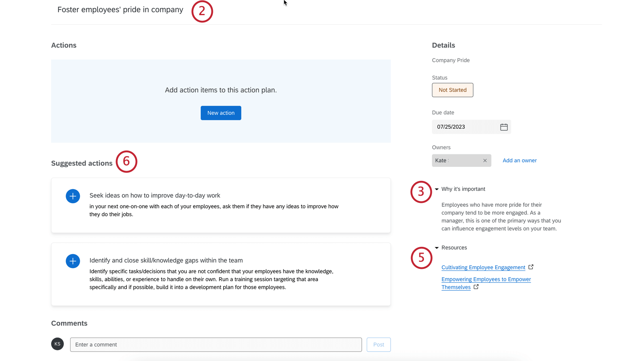Click the due date field showing 07/25/2023
This screenshot has width=644, height=361.
click(x=465, y=127)
